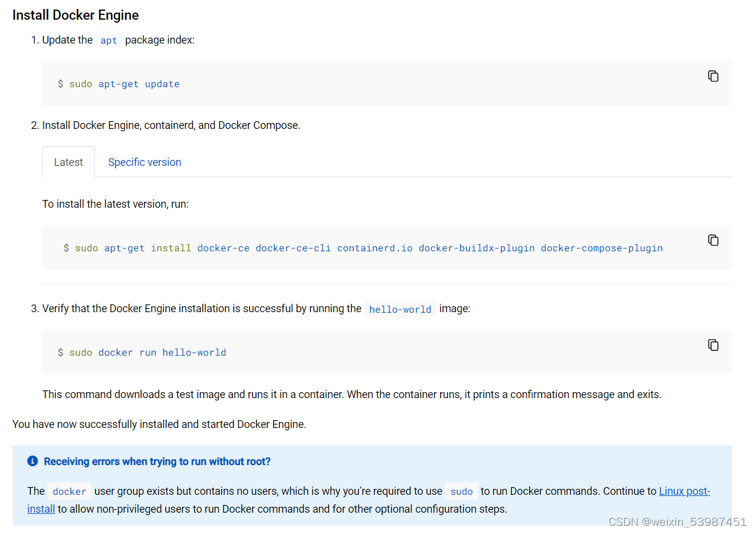Copy the hello-world run command
This screenshot has width=756, height=533.
coord(713,344)
